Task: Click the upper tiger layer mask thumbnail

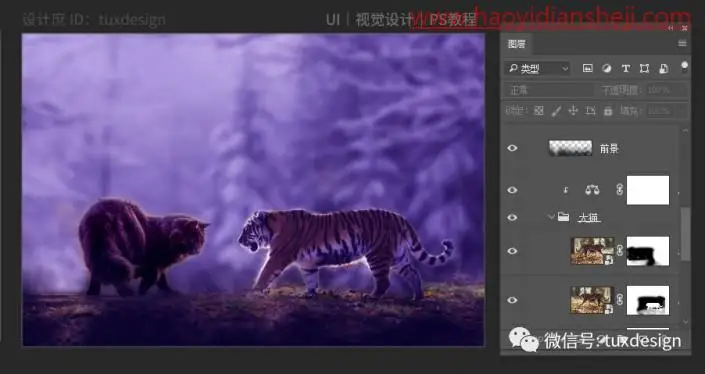Action: pos(648,251)
